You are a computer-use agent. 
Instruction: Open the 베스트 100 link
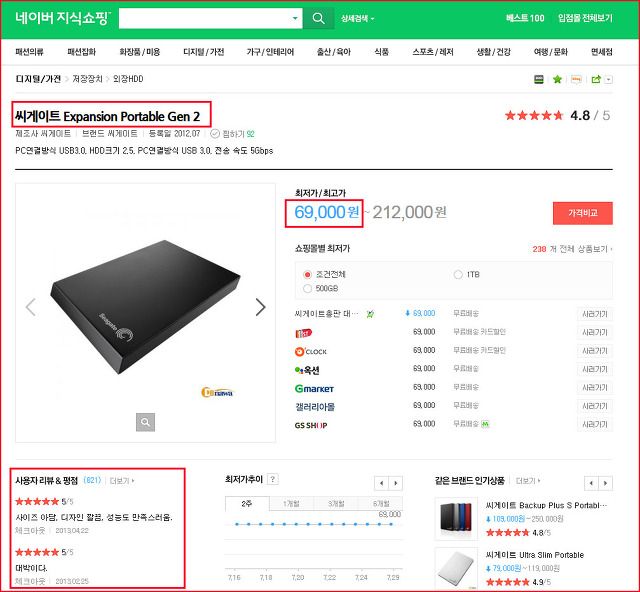click(x=525, y=18)
